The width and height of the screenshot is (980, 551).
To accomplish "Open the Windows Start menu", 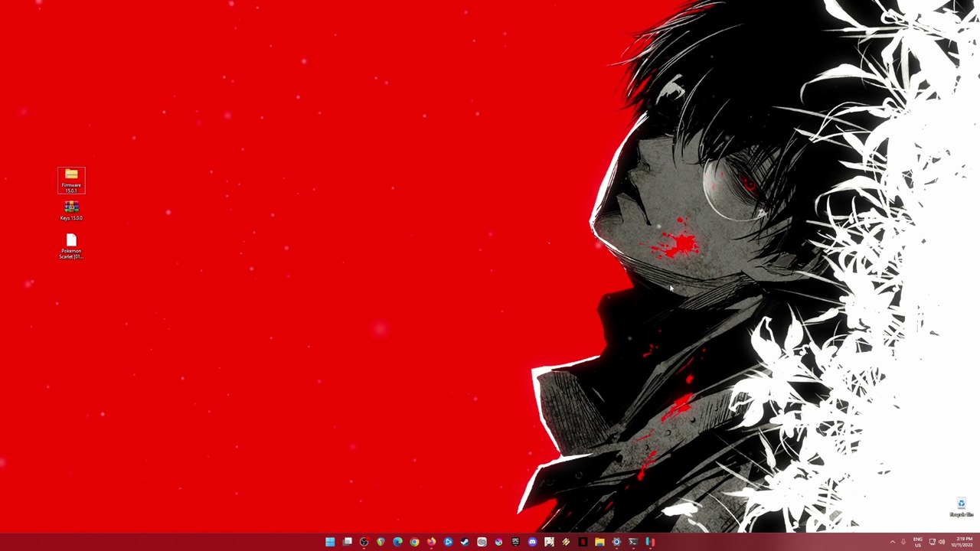I will (330, 542).
